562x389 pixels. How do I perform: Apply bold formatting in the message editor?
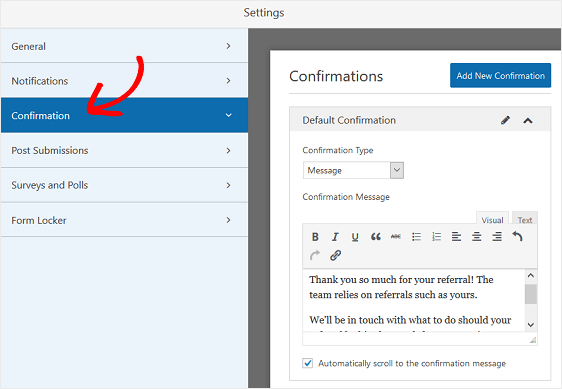(x=315, y=237)
